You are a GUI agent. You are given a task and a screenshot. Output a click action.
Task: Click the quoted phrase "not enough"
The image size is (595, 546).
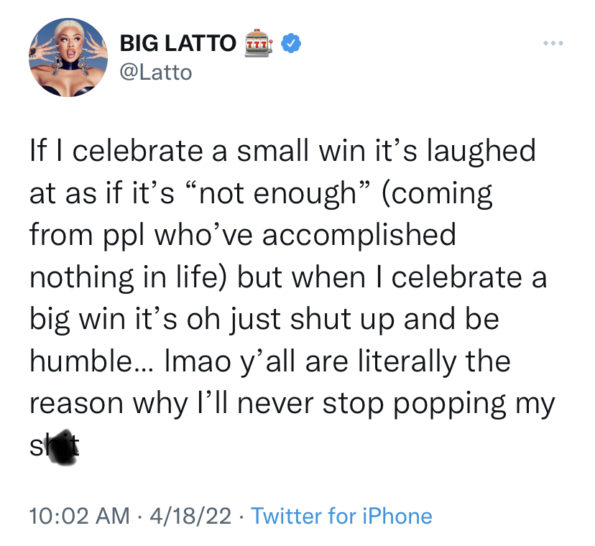pos(276,194)
